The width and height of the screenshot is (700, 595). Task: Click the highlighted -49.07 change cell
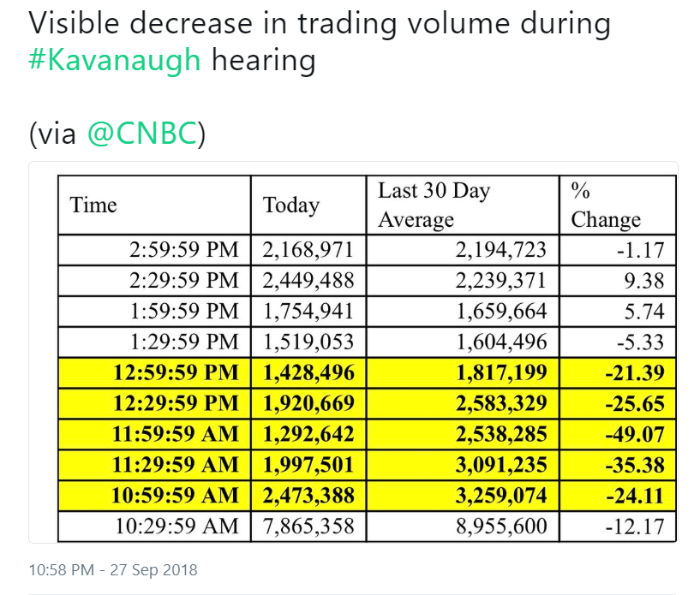pos(618,434)
